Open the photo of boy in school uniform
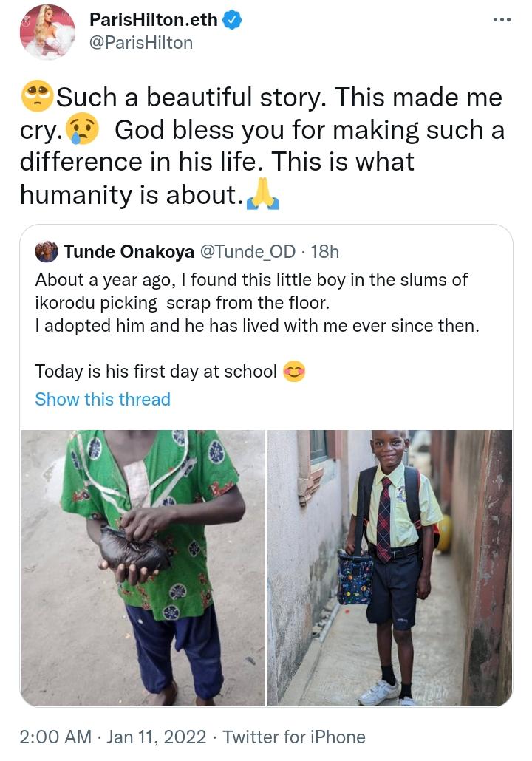The width and height of the screenshot is (532, 761). 389,567
